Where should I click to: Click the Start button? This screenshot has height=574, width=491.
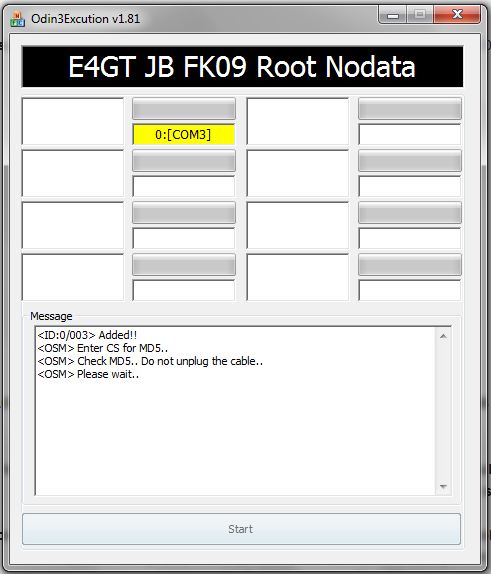241,529
